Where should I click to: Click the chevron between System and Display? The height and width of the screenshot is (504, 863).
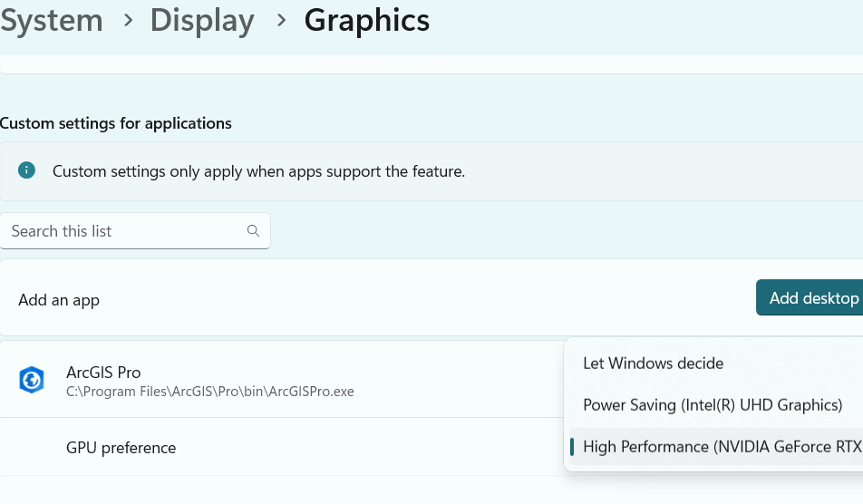tap(127, 20)
